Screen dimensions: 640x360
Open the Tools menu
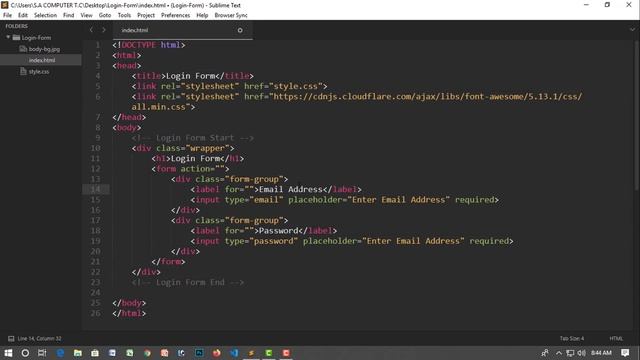click(x=124, y=15)
